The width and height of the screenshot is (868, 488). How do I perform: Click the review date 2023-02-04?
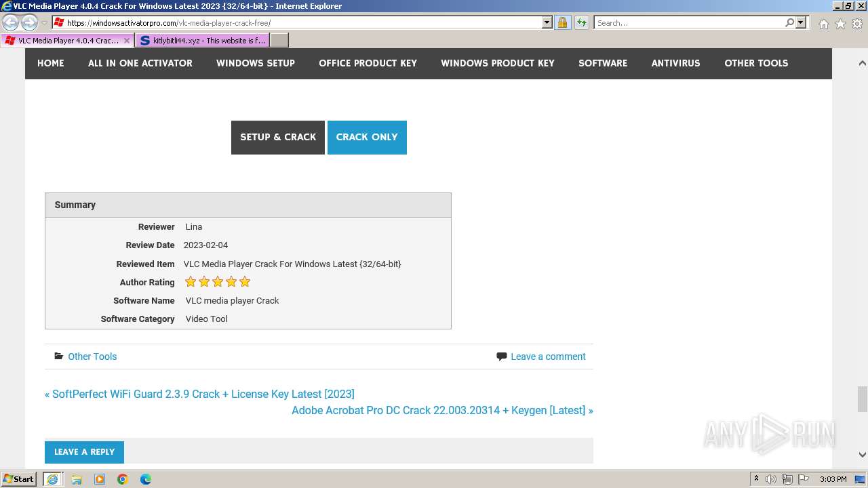coord(205,245)
